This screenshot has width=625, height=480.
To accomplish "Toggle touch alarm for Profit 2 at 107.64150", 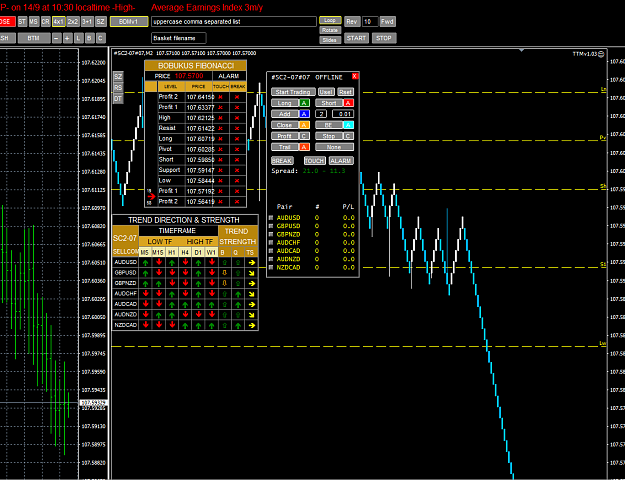I will point(220,97).
